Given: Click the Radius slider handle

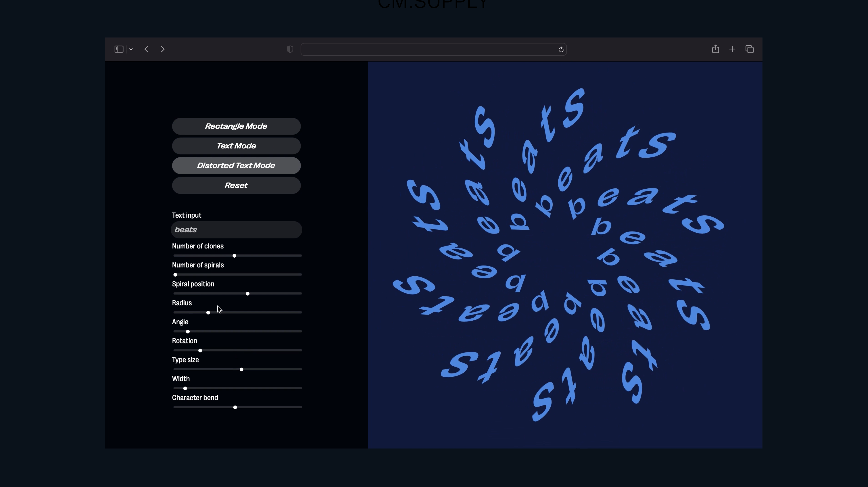Looking at the screenshot, I should click(208, 313).
